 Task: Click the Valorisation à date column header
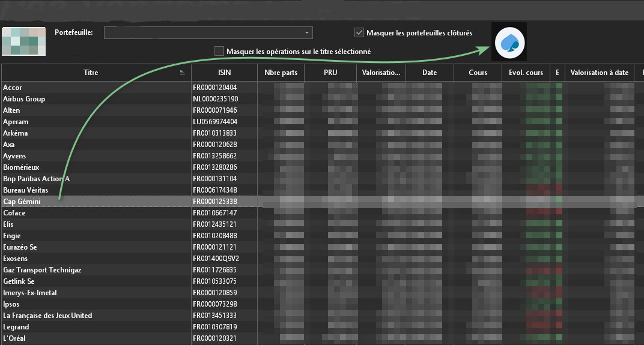pos(600,73)
